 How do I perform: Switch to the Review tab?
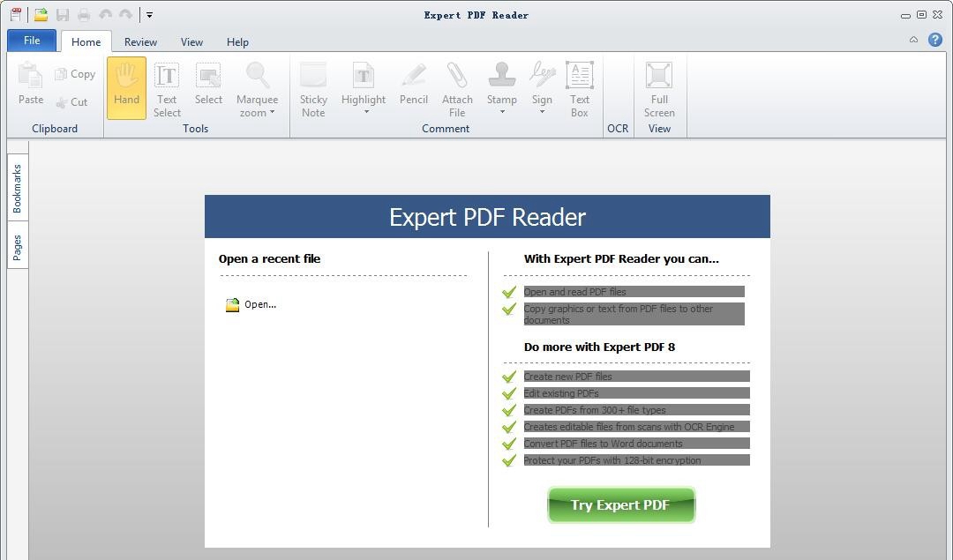140,42
